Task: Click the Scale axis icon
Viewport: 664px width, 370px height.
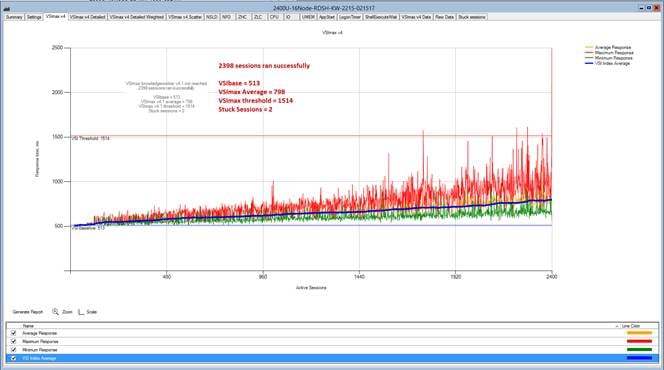Action: (81, 312)
